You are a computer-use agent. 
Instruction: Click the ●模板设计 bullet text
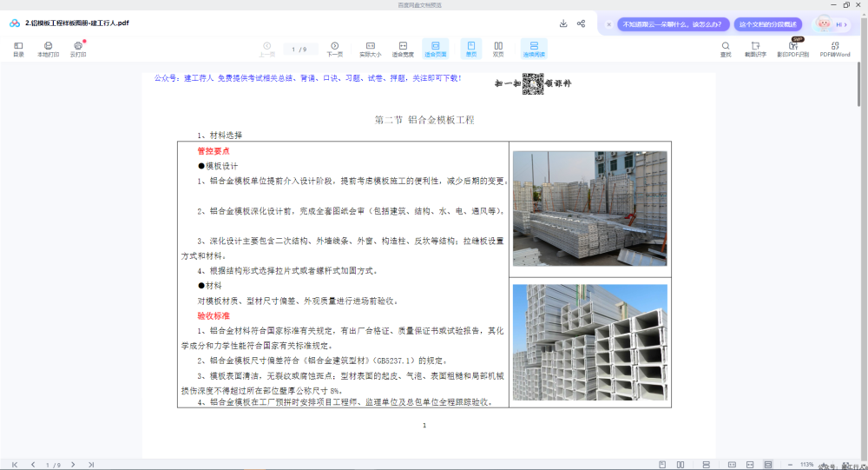(218, 166)
